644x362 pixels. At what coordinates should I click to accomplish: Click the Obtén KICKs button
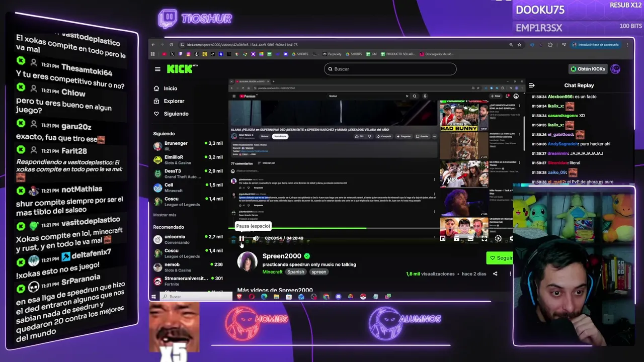click(x=588, y=69)
